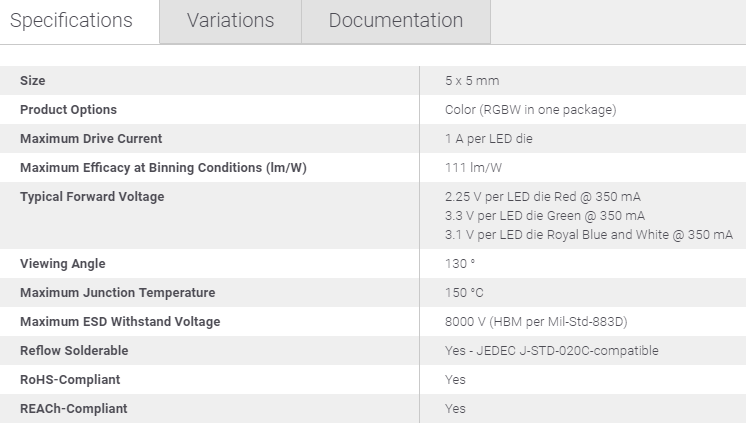Click the Maximum Drive Current label
746x441 pixels.
[91, 139]
